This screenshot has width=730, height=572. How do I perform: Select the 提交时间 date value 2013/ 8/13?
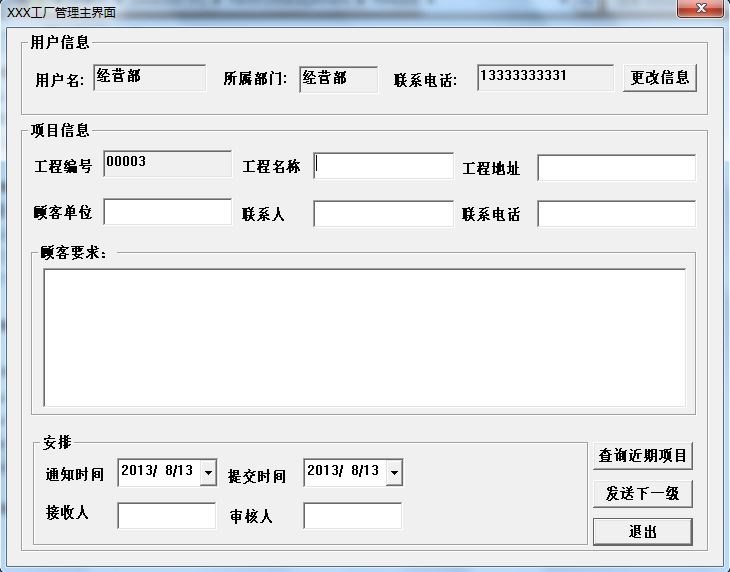343,471
